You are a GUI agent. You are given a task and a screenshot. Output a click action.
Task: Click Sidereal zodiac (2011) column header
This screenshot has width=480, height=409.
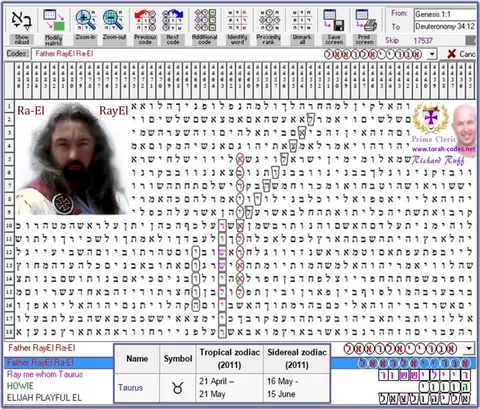297,359
